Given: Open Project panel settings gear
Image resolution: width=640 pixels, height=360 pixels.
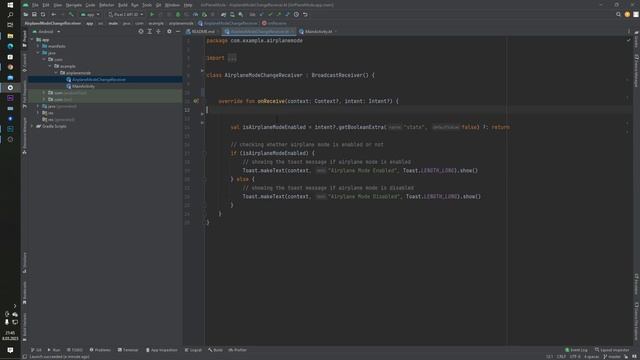Looking at the screenshot, I should [x=169, y=31].
